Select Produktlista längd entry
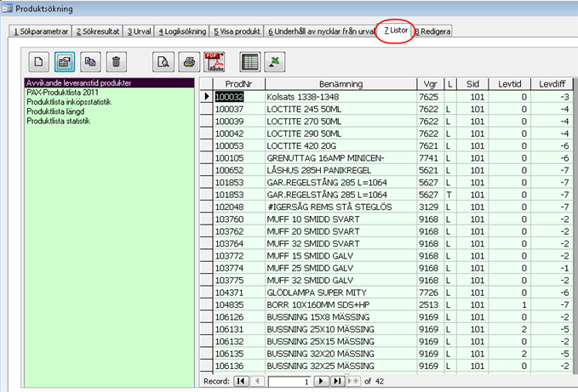Screen dimensions: 578x392 (x=61, y=111)
